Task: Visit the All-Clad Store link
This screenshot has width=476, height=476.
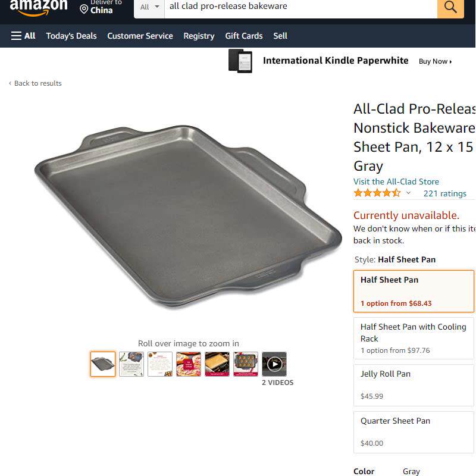Action: 396,181
